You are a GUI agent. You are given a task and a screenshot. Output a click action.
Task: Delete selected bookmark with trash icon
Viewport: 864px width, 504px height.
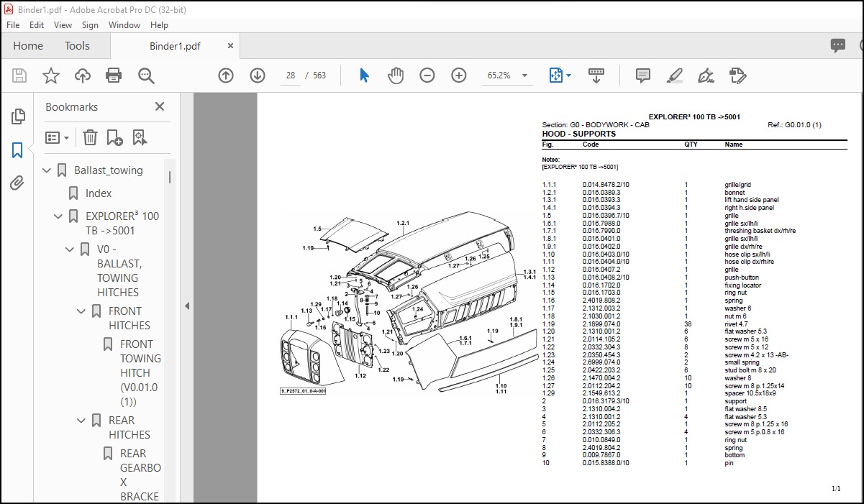pos(90,137)
